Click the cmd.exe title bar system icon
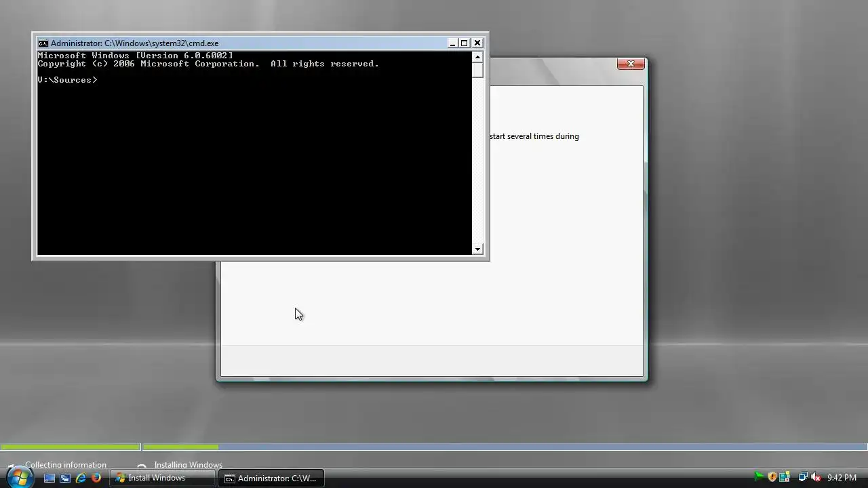Image resolution: width=868 pixels, height=488 pixels. (x=43, y=43)
